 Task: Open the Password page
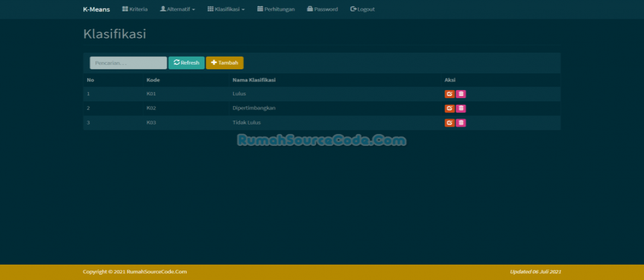323,9
